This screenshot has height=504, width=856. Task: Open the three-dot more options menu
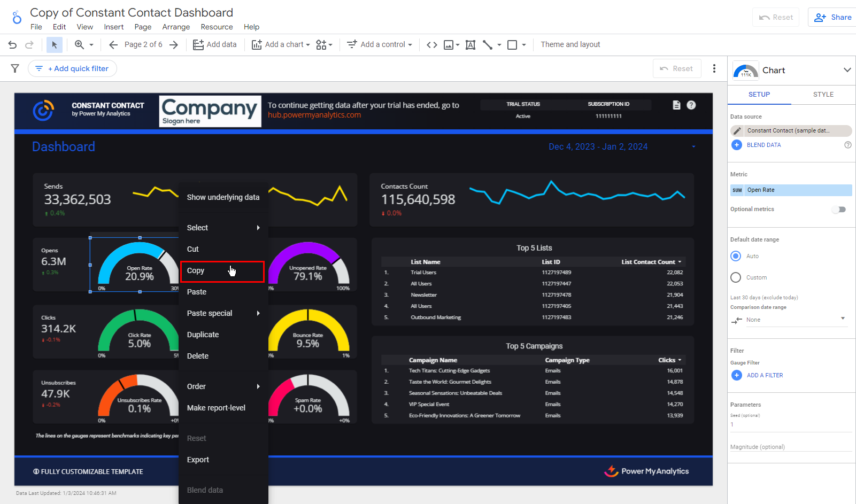pyautogui.click(x=714, y=68)
